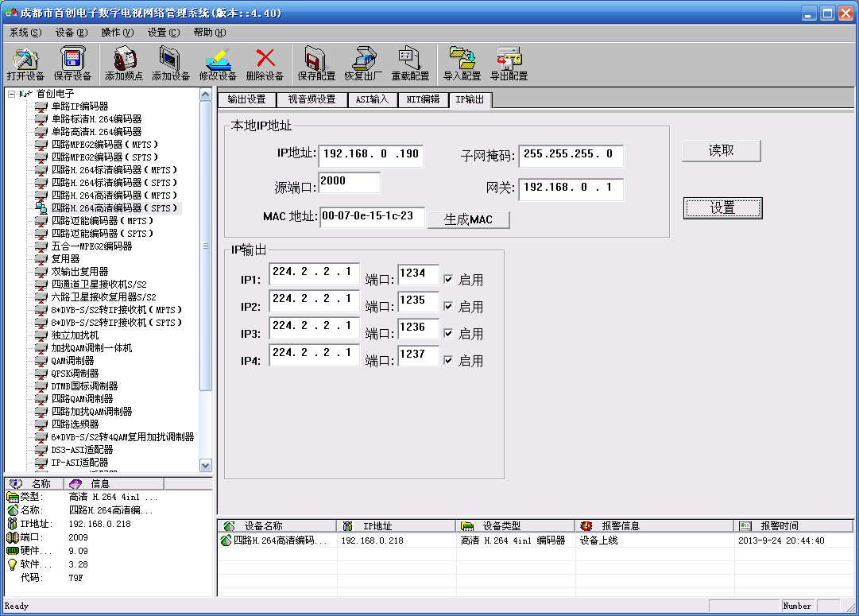
Task: Click device icon beside 复用器
Action: pos(41,258)
